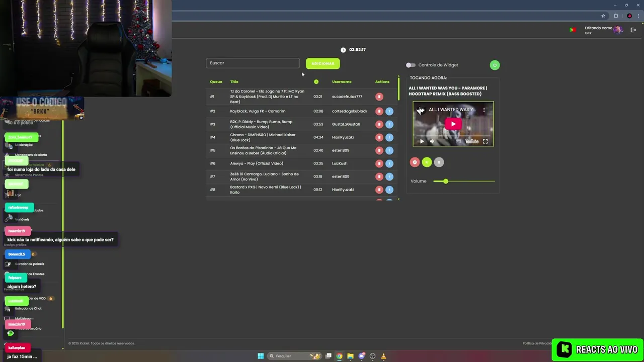Adjust the Volume slider

coord(464,181)
